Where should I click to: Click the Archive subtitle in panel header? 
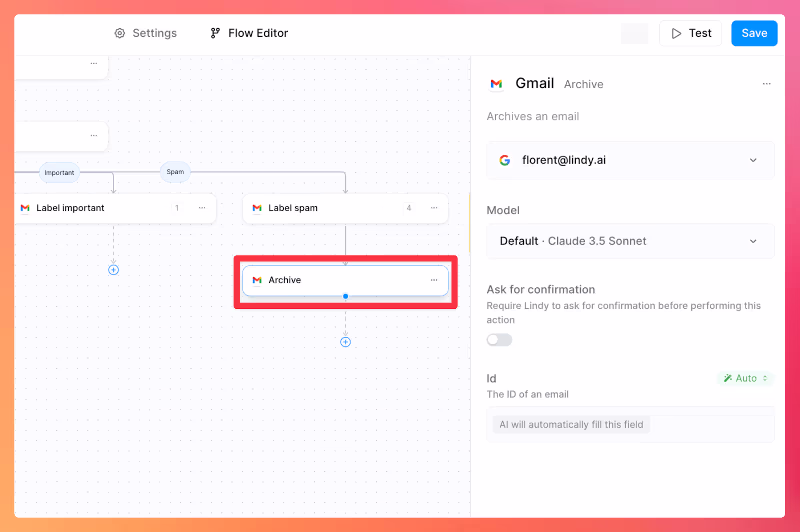click(584, 84)
